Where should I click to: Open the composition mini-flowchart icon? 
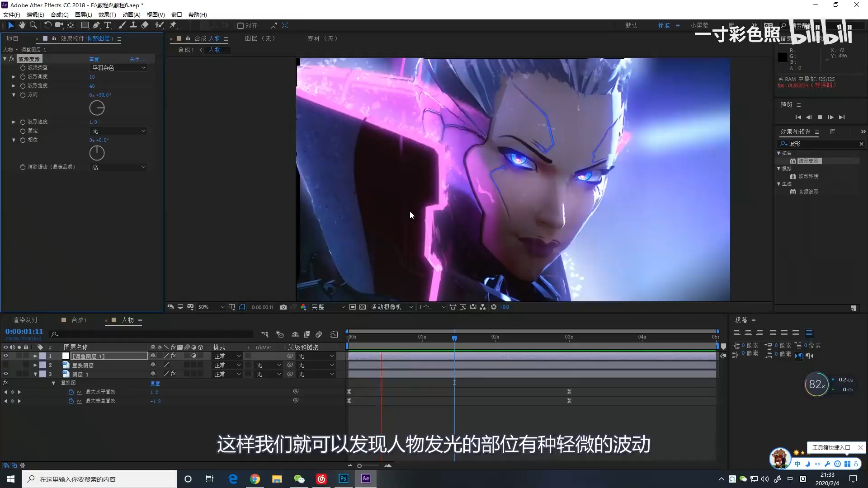[264, 334]
